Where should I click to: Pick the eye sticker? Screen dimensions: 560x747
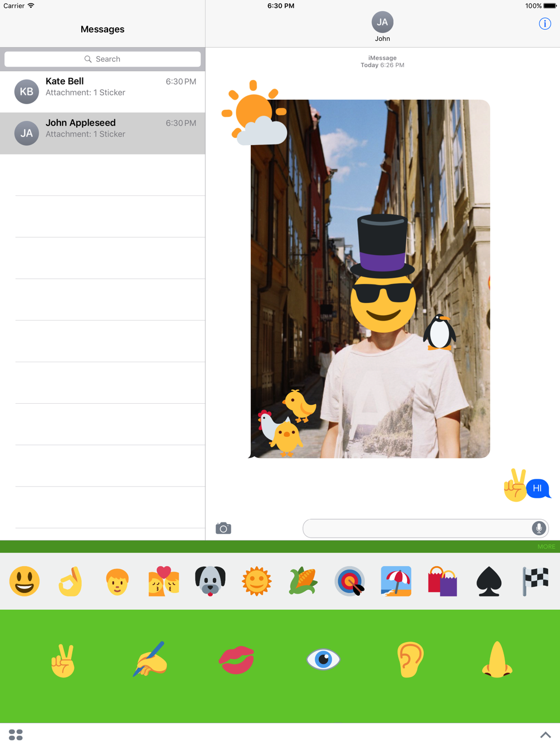coord(323,660)
